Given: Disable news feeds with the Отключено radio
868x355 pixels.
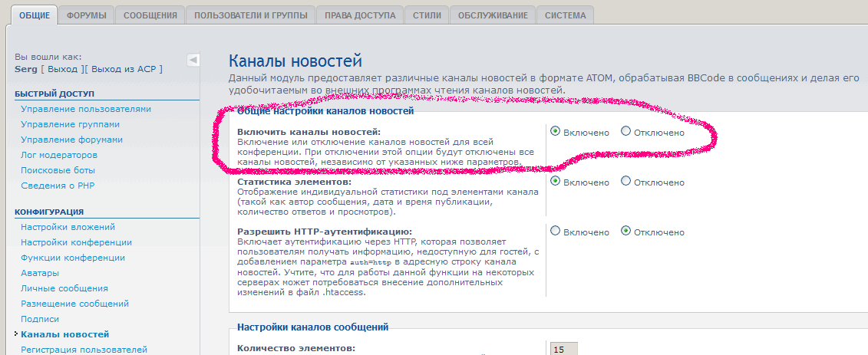Looking at the screenshot, I should coord(625,132).
